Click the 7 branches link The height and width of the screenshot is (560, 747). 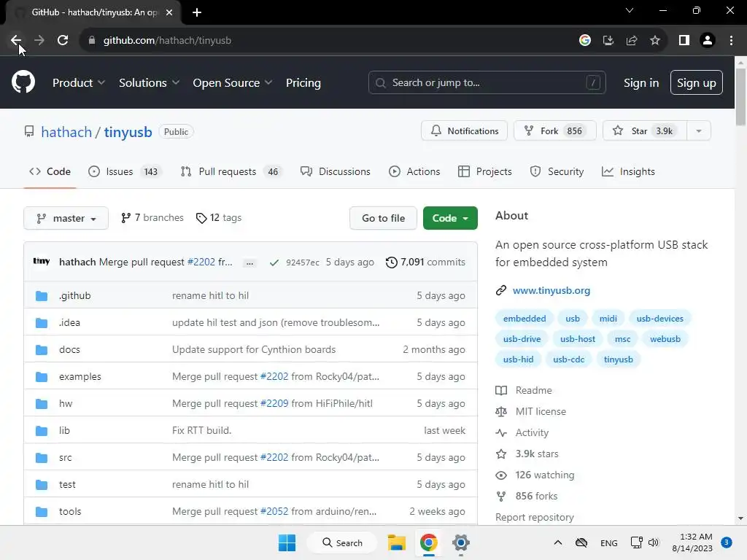(152, 217)
